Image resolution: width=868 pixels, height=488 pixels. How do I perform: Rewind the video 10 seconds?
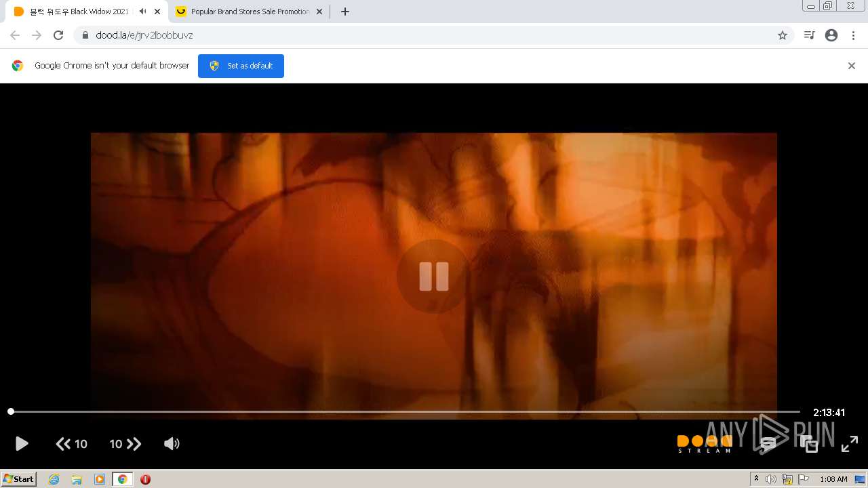point(71,444)
